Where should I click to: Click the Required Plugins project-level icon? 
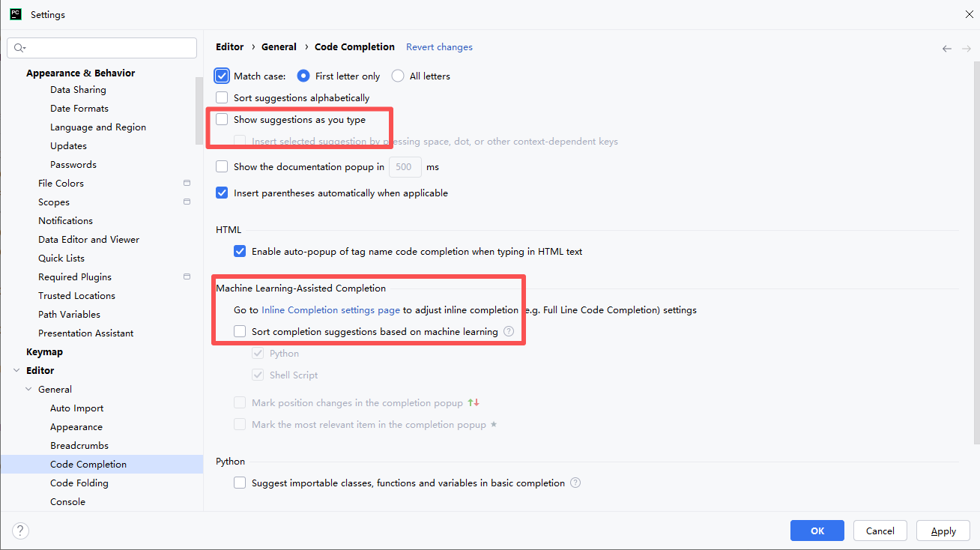click(x=187, y=276)
